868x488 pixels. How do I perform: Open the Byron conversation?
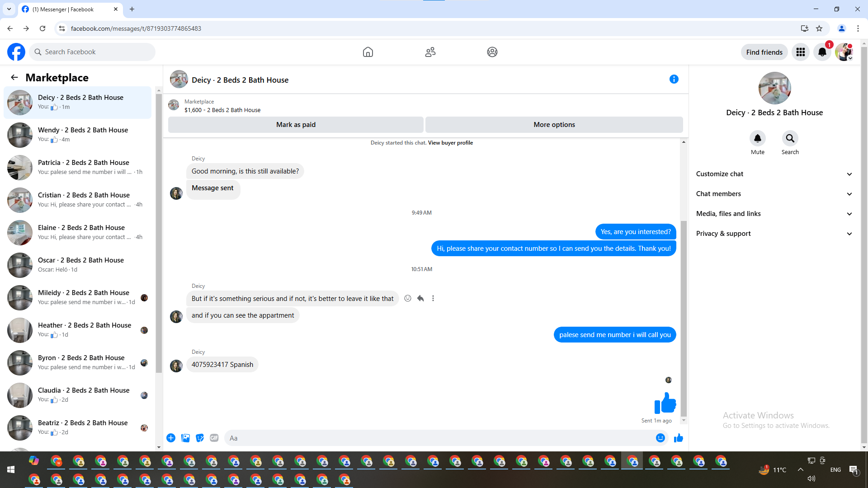click(x=78, y=363)
